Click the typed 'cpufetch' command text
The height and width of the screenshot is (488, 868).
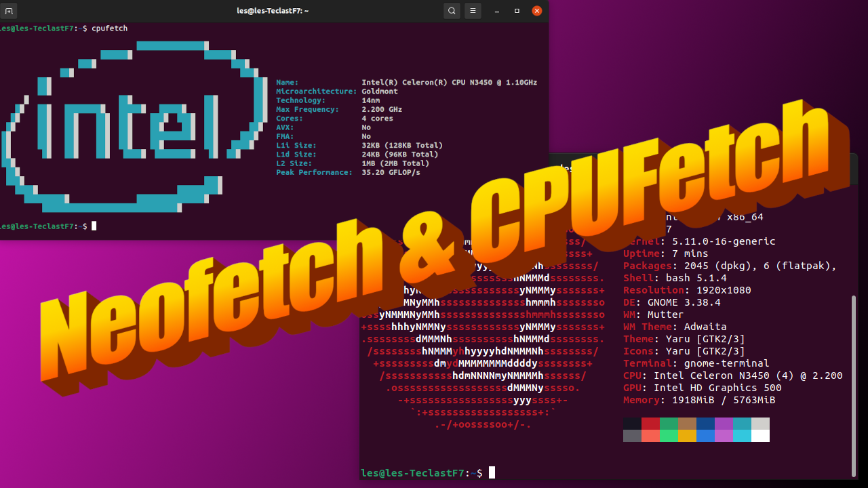point(109,28)
